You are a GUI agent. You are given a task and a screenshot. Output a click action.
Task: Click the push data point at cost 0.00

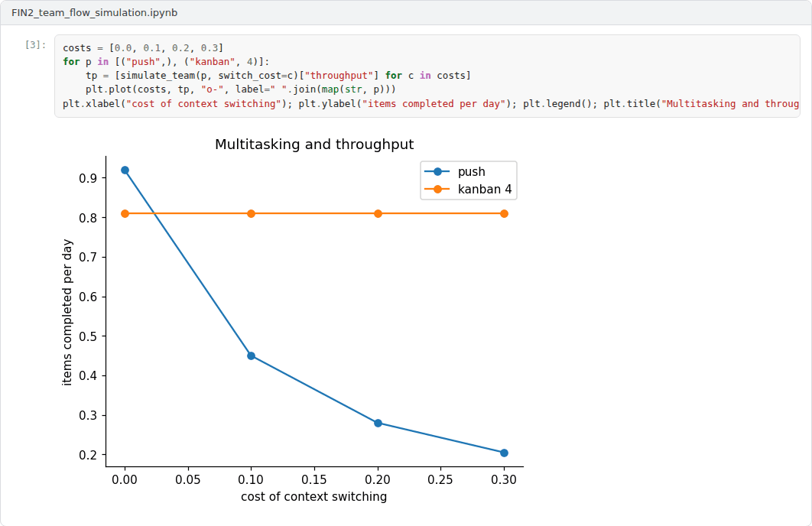point(125,170)
